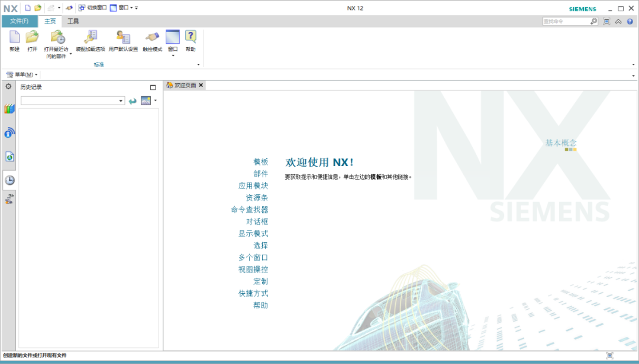639x364 pixels.
Task: Click the full screen icon near search
Action: pos(606,21)
